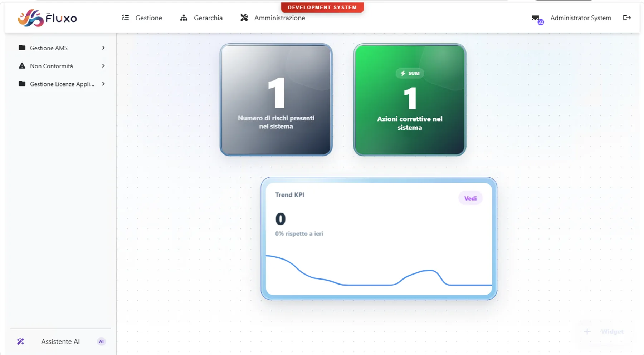Click the Gestione Licenze folder icon

click(22, 84)
